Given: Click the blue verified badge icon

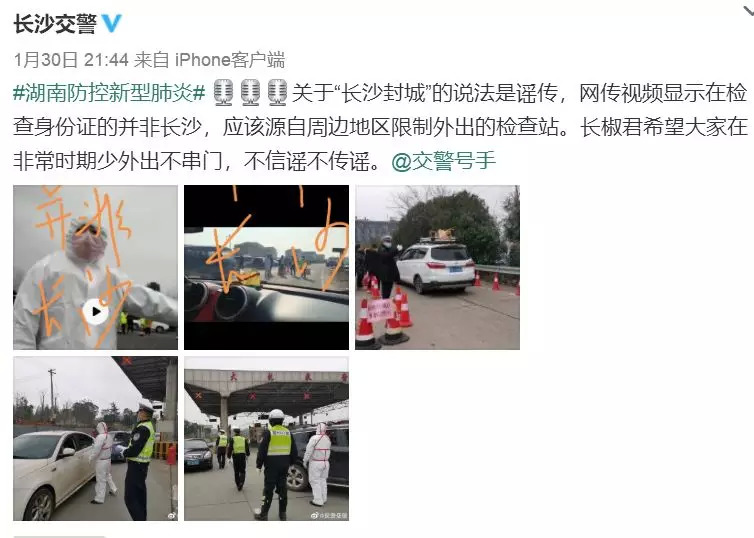Looking at the screenshot, I should (112, 23).
